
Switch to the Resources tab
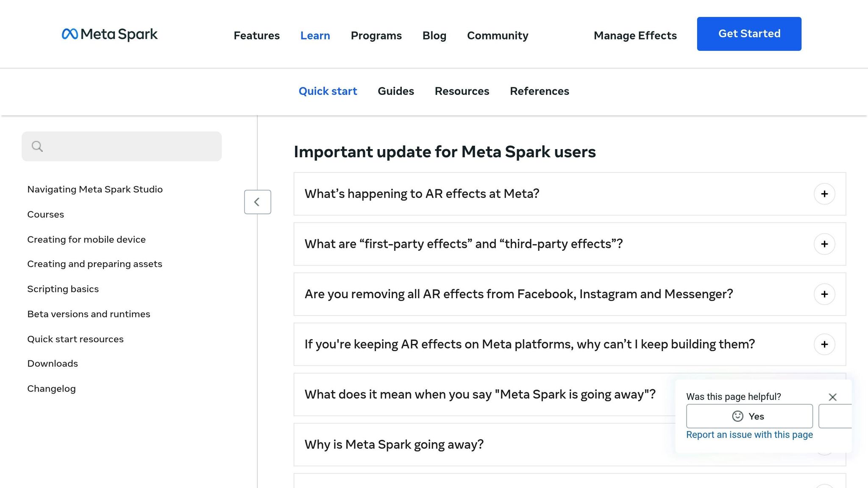[x=462, y=91]
